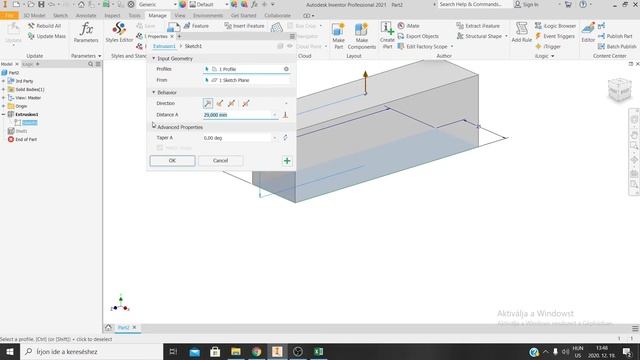The height and width of the screenshot is (360, 640).
Task: Expand the Origin folder node
Action: point(4,106)
